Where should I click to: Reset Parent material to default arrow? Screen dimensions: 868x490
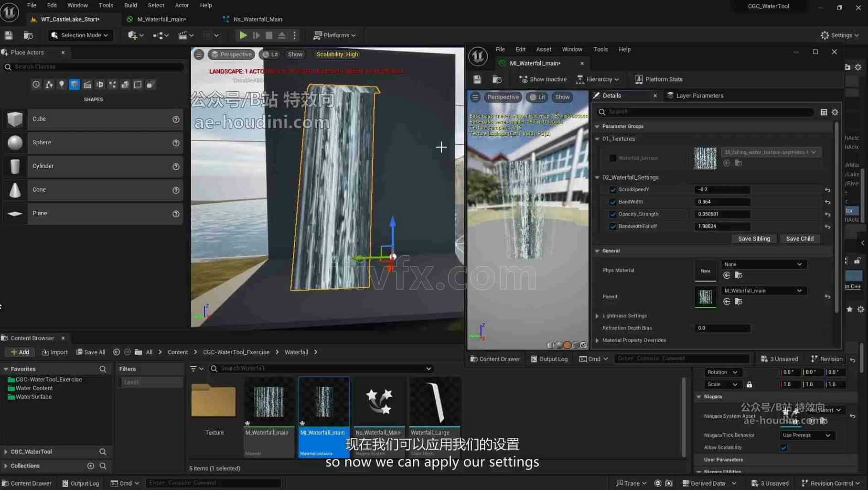coord(827,297)
